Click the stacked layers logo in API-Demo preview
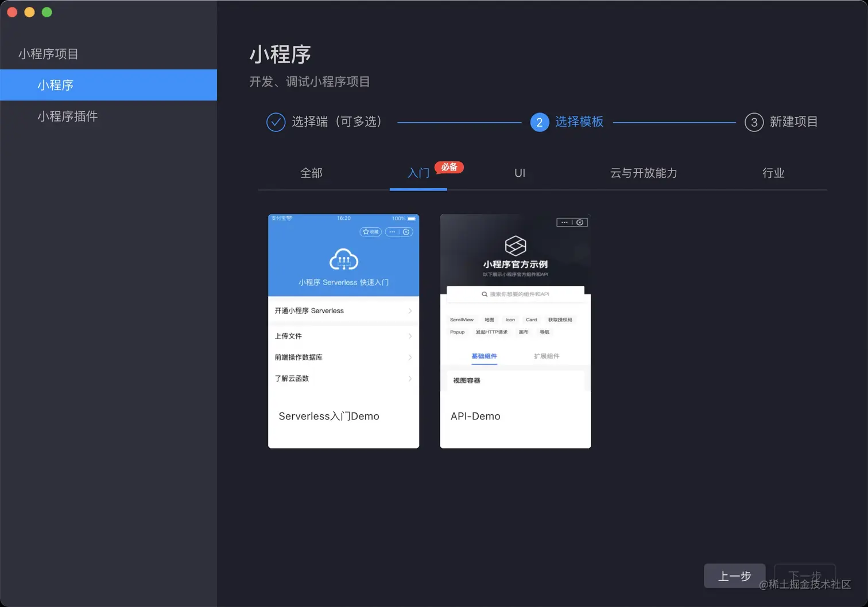This screenshot has height=607, width=868. coord(516,246)
